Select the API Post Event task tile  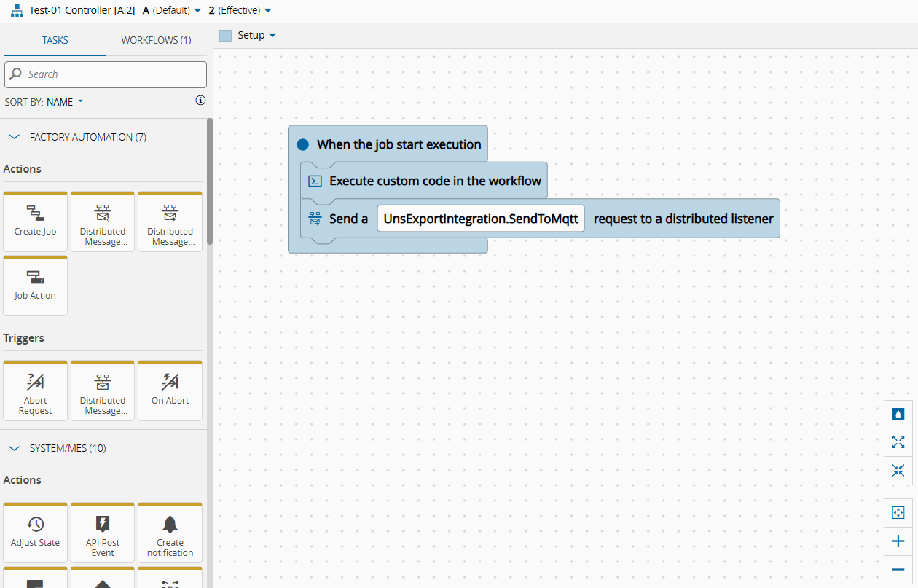pos(103,533)
